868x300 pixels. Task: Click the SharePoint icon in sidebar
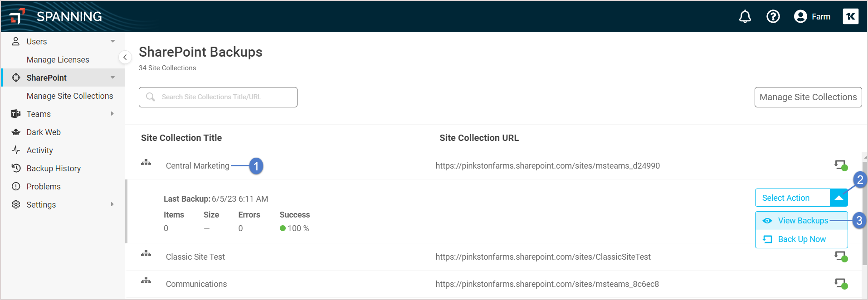pyautogui.click(x=16, y=77)
